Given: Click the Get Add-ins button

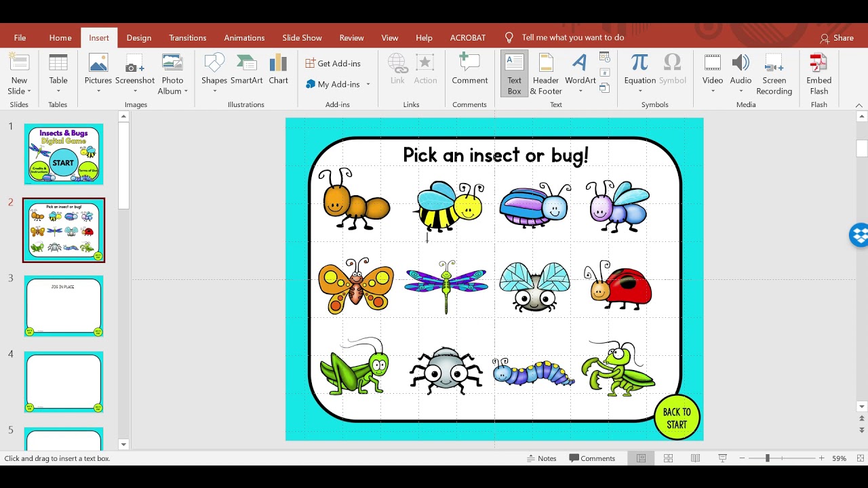Looking at the screenshot, I should (x=333, y=64).
